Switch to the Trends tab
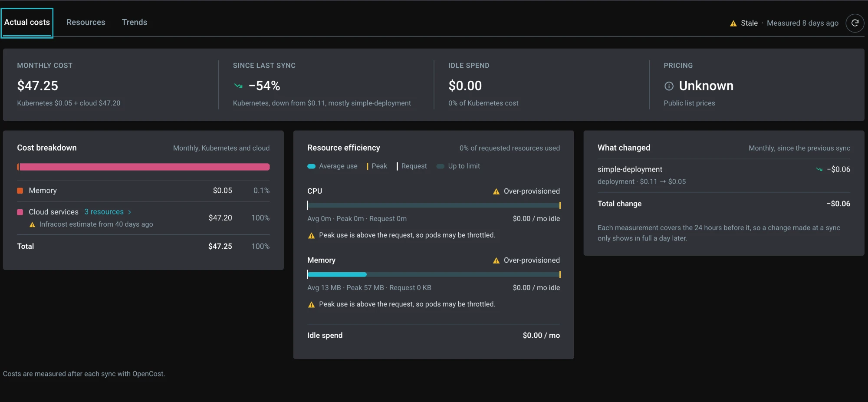The height and width of the screenshot is (402, 868). pos(135,23)
